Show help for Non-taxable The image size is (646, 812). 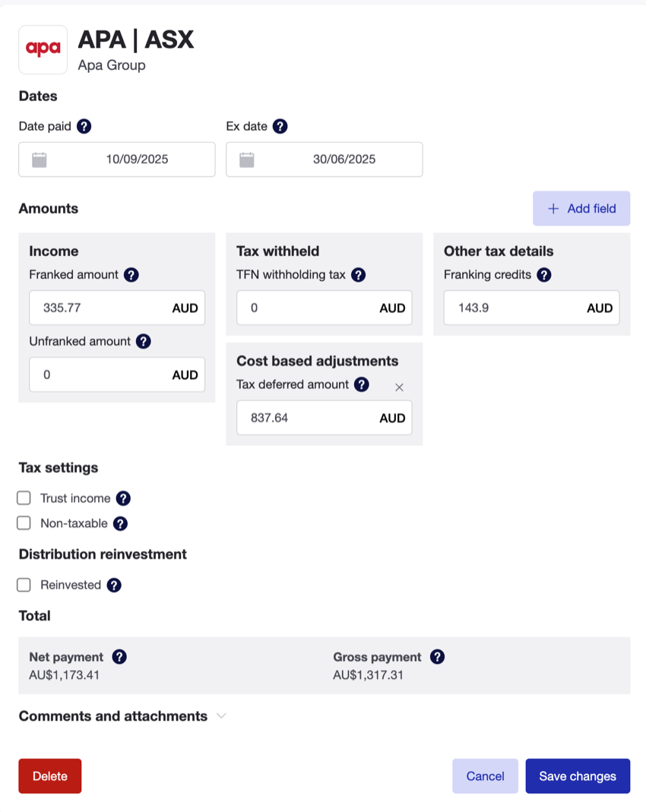(x=120, y=523)
